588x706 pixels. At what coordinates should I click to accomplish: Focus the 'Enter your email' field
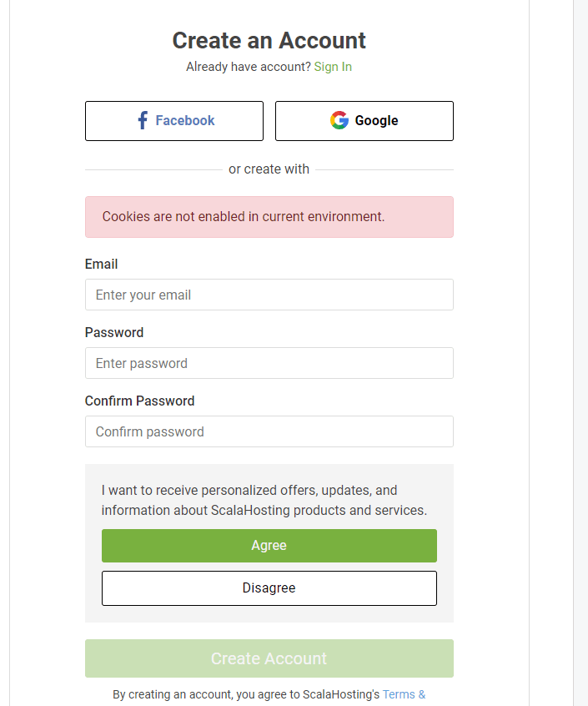269,295
